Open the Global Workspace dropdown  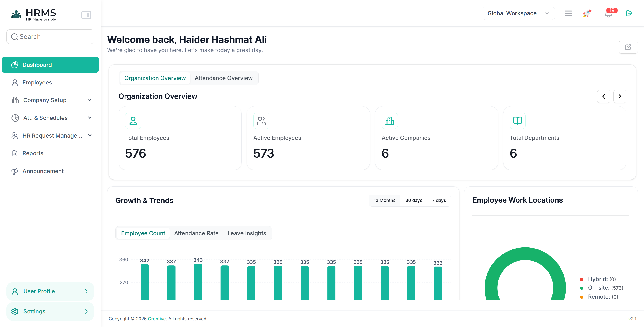(519, 13)
